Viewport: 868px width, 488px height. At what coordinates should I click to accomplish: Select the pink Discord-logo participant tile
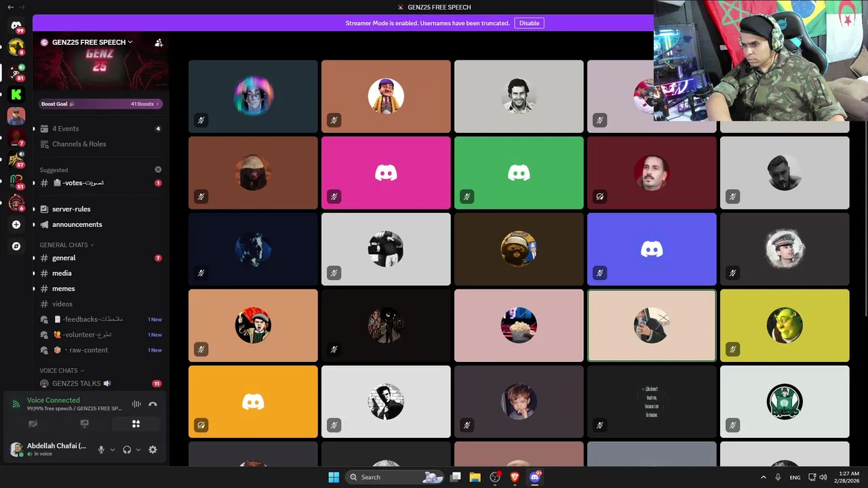click(x=386, y=173)
